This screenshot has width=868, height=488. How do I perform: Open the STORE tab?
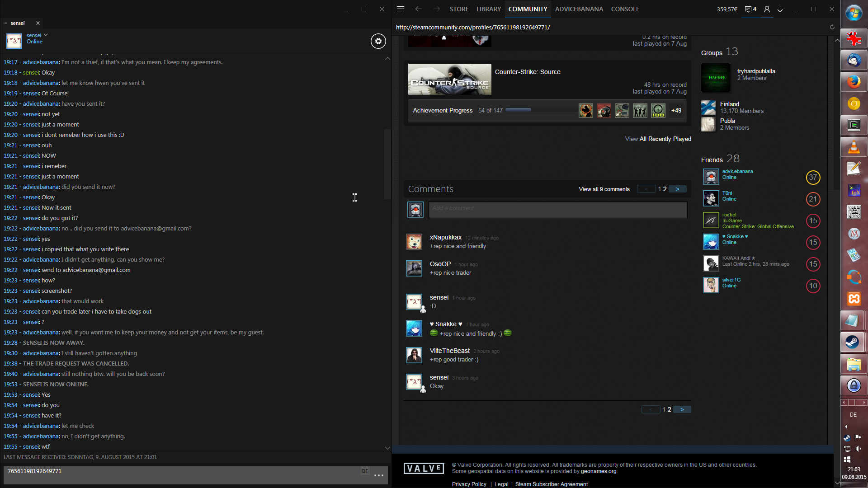point(459,9)
